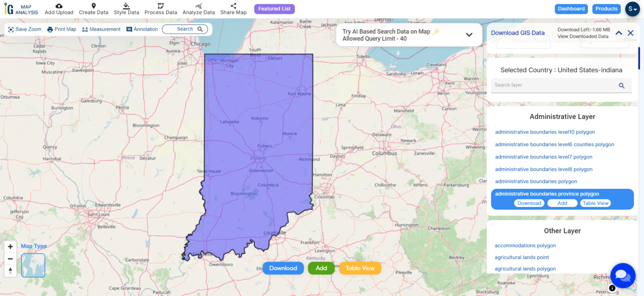644x296 pixels.
Task: Open Print Map
Action: [x=62, y=29]
